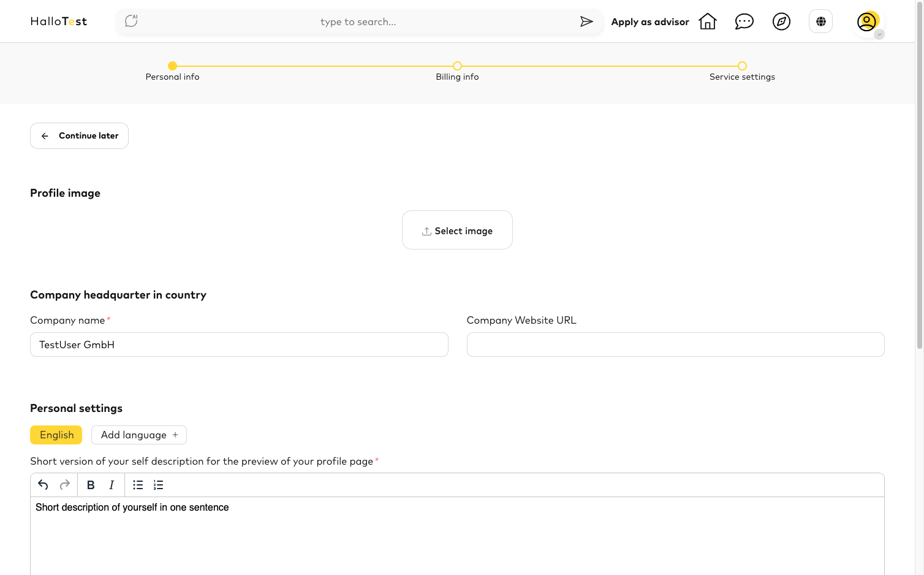924x575 pixels.
Task: Open the user profile avatar menu
Action: pyautogui.click(x=868, y=22)
